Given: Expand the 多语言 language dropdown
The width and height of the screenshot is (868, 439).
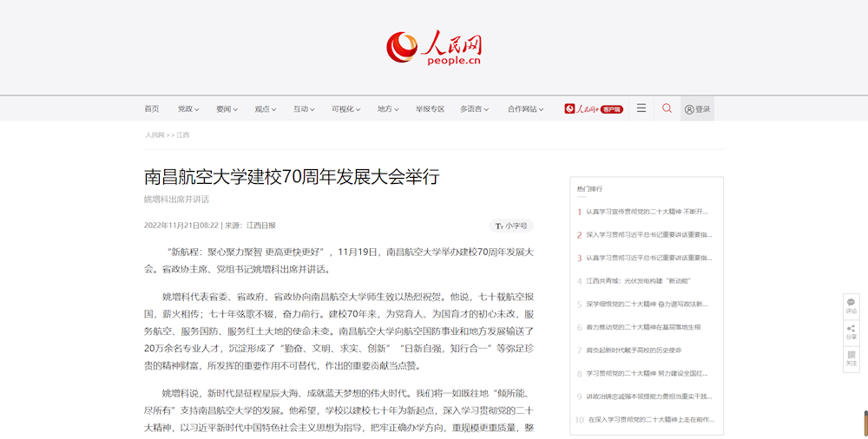Looking at the screenshot, I should 474,109.
